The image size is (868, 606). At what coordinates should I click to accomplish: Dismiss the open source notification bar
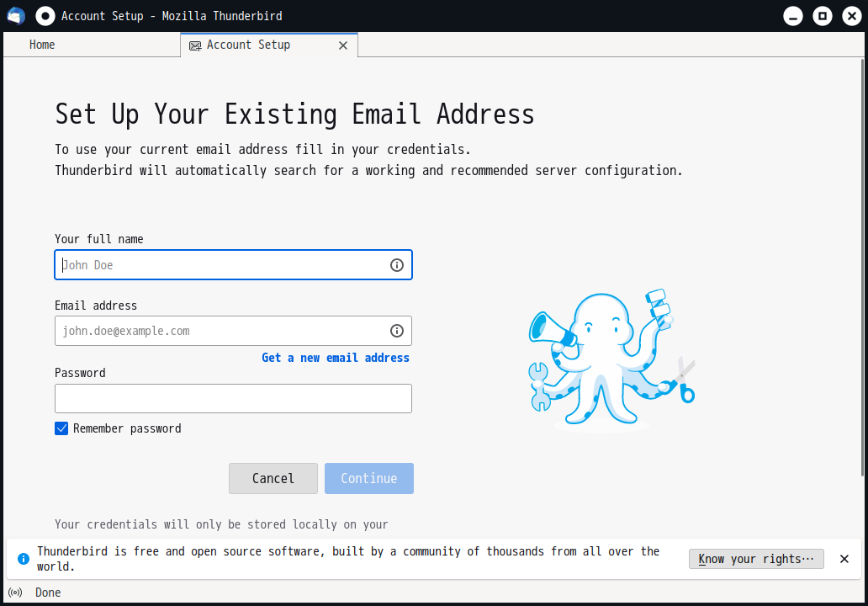click(844, 559)
